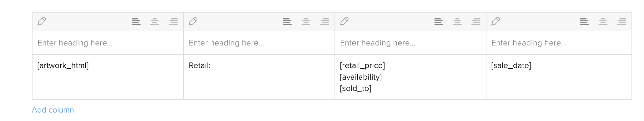This screenshot has width=644, height=121.
Task: Left-align the Retail: column
Action: click(287, 22)
